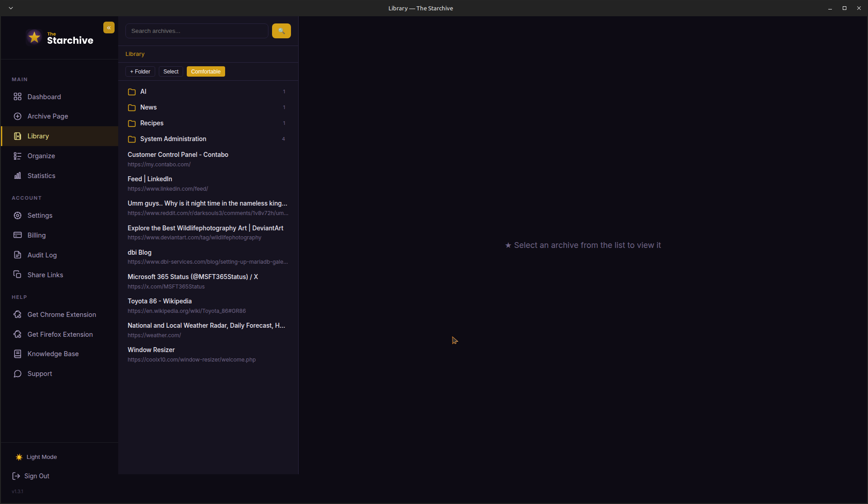Screen dimensions: 868x504
Task: View the Audit Log
Action: 60,255
